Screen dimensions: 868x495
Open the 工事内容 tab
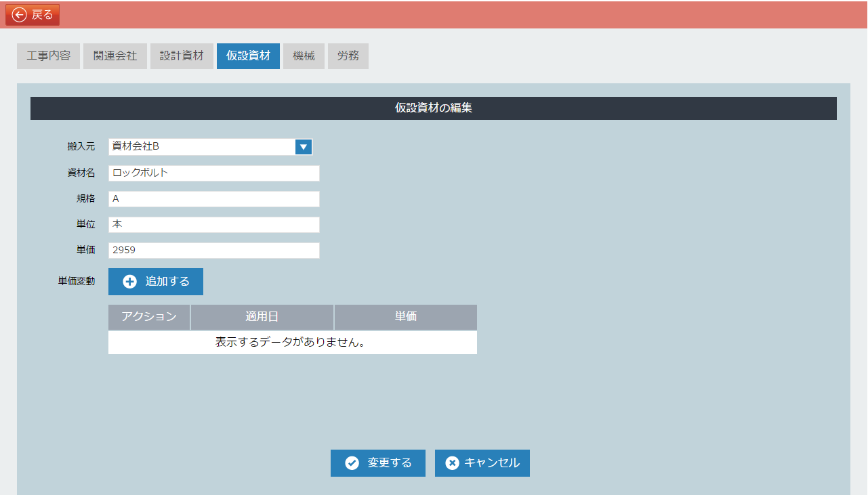pos(48,56)
